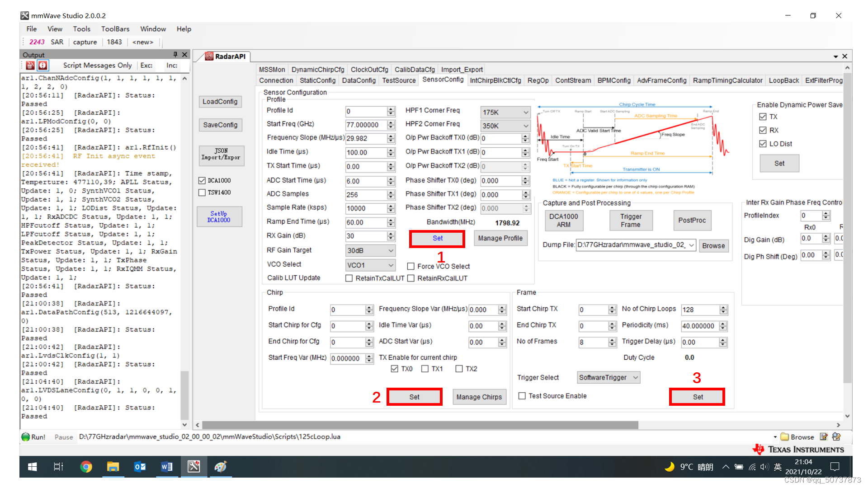Enable the TSW1400 checkbox
Screen dimensions: 868x488
(x=202, y=192)
